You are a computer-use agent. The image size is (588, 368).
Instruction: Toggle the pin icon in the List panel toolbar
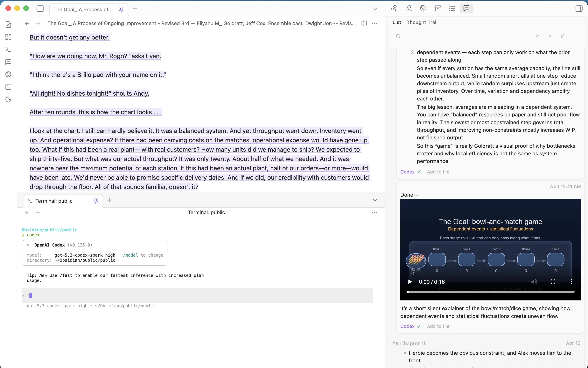(x=538, y=36)
